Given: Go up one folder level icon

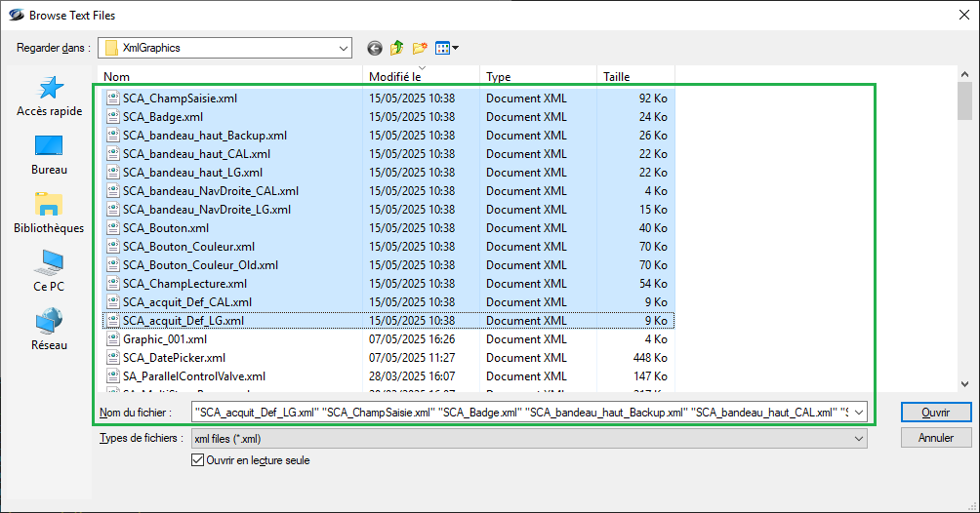Looking at the screenshot, I should tap(397, 48).
